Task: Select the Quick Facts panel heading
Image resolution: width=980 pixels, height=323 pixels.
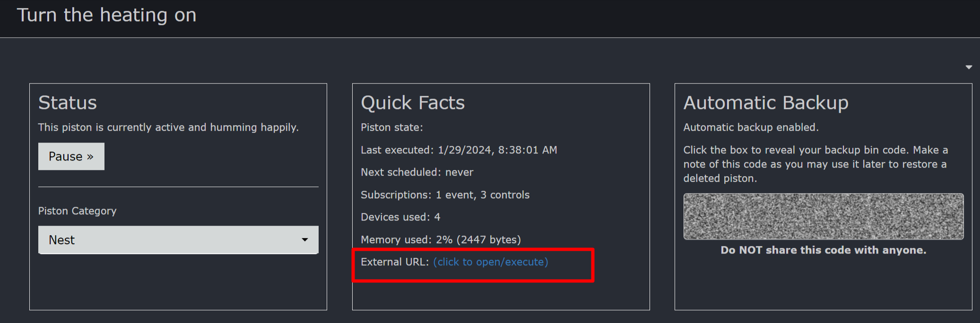Action: (x=413, y=102)
